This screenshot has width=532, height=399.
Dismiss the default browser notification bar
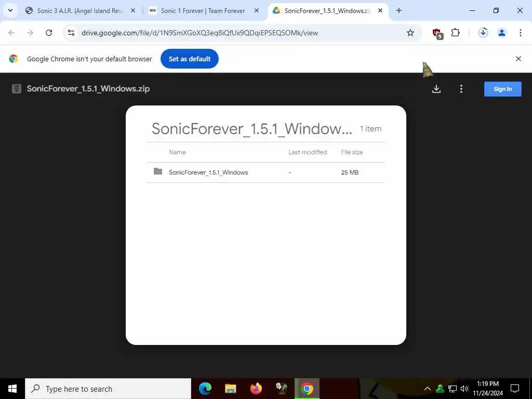click(518, 59)
